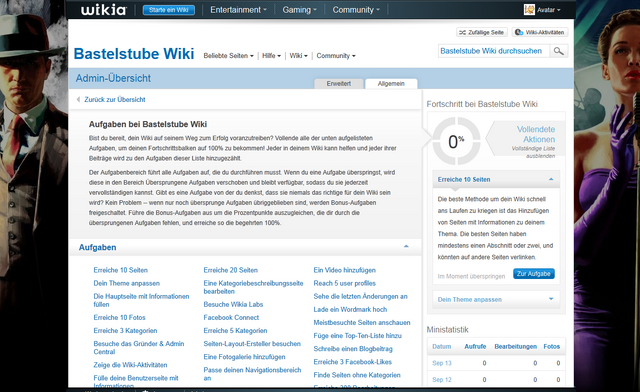640x392 pixels.
Task: Click the Aufrufe column header
Action: (x=475, y=346)
